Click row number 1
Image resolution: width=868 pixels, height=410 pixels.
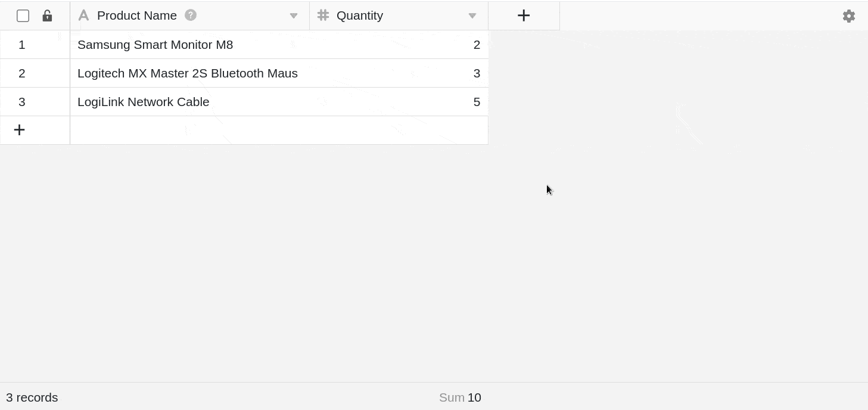(x=22, y=45)
